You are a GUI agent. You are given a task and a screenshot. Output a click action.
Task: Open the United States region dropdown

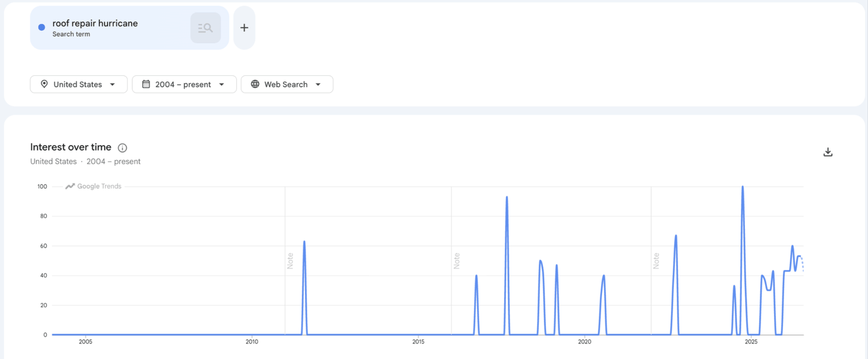78,84
